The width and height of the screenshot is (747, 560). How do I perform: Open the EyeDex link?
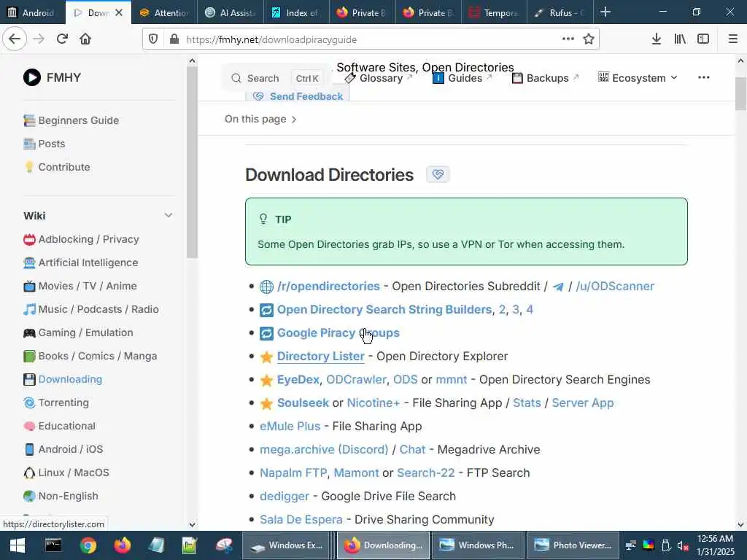[298, 379]
